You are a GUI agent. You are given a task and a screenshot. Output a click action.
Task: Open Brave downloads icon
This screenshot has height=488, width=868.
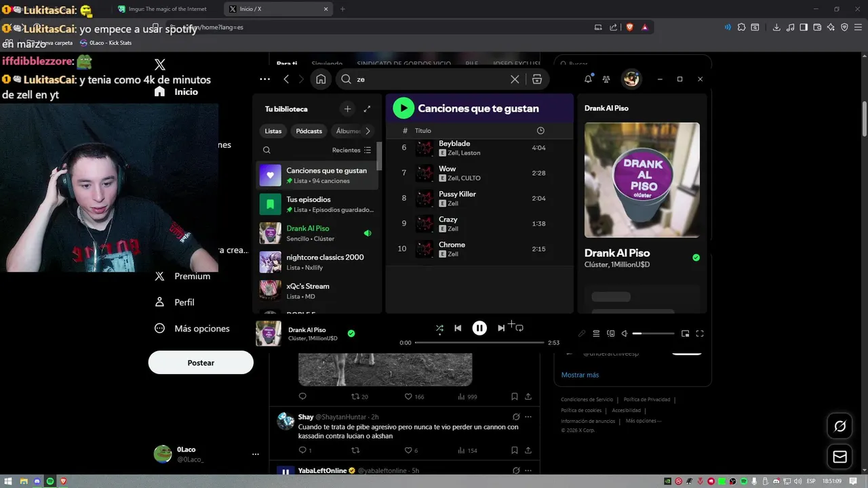click(776, 27)
